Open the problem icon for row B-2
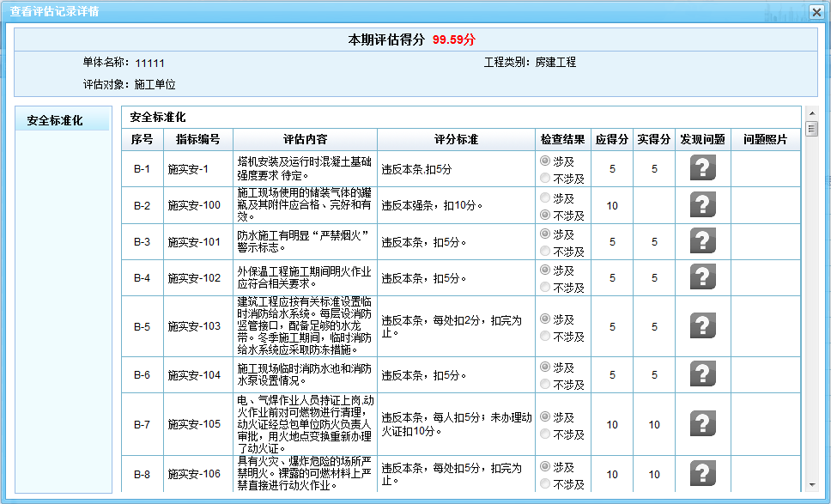This screenshot has width=831, height=504. (x=702, y=205)
